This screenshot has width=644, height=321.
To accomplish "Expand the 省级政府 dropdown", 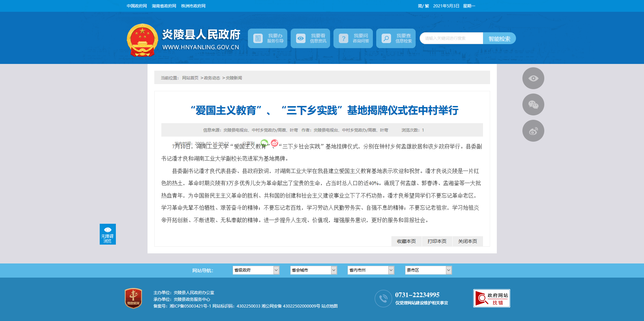I will pyautogui.click(x=256, y=270).
